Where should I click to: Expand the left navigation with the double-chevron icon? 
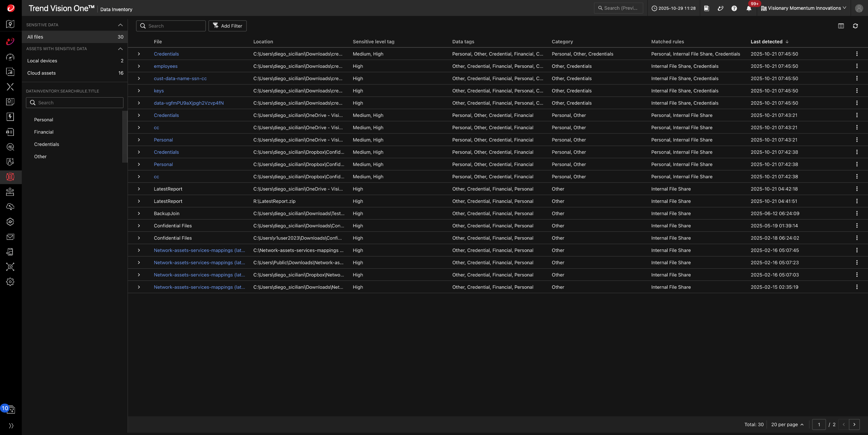coord(11,426)
